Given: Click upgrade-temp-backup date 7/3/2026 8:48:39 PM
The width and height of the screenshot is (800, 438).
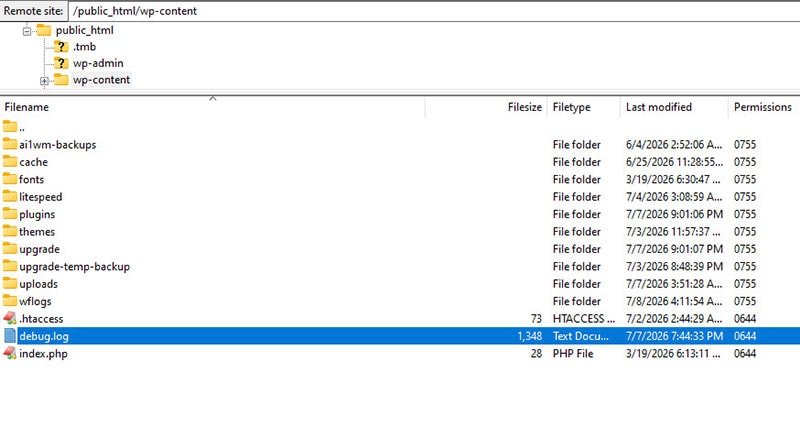Looking at the screenshot, I should click(674, 266).
